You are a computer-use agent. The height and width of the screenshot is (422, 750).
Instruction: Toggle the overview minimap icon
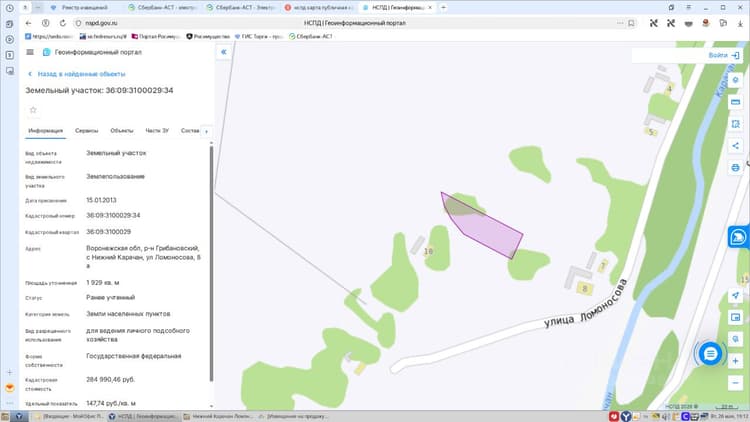(x=735, y=317)
